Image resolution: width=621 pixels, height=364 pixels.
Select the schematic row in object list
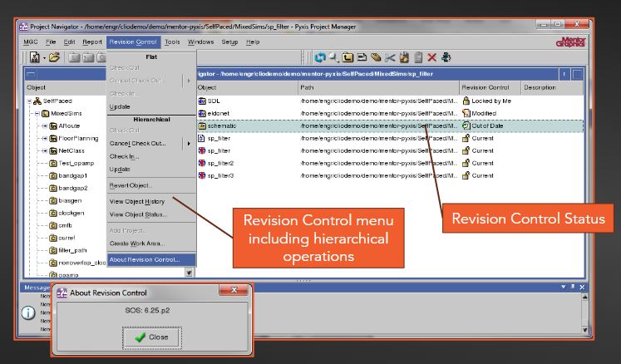pos(390,126)
